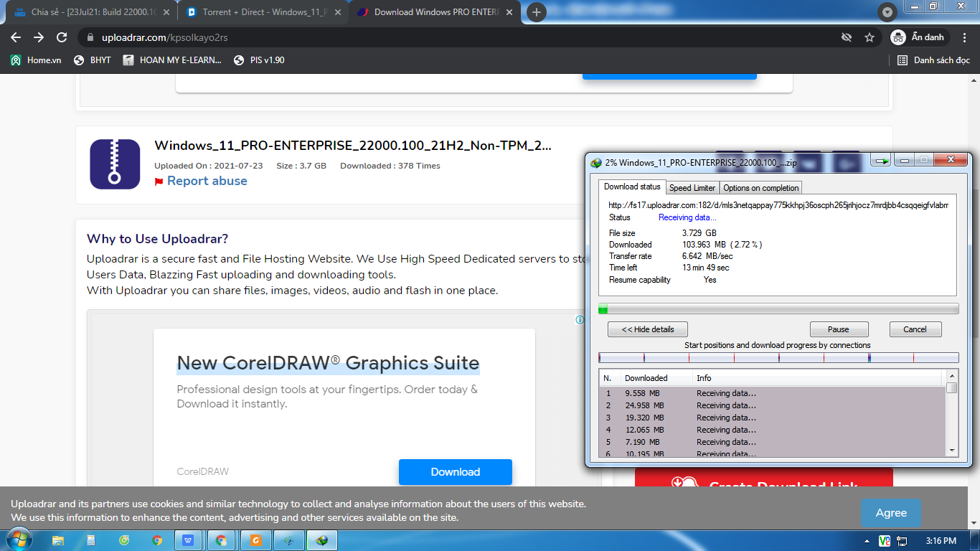
Task: Open calculator from taskbar
Action: (x=91, y=540)
